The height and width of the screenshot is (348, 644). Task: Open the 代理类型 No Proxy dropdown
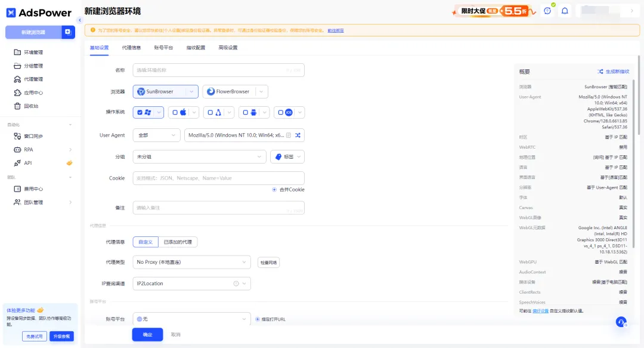coord(191,262)
